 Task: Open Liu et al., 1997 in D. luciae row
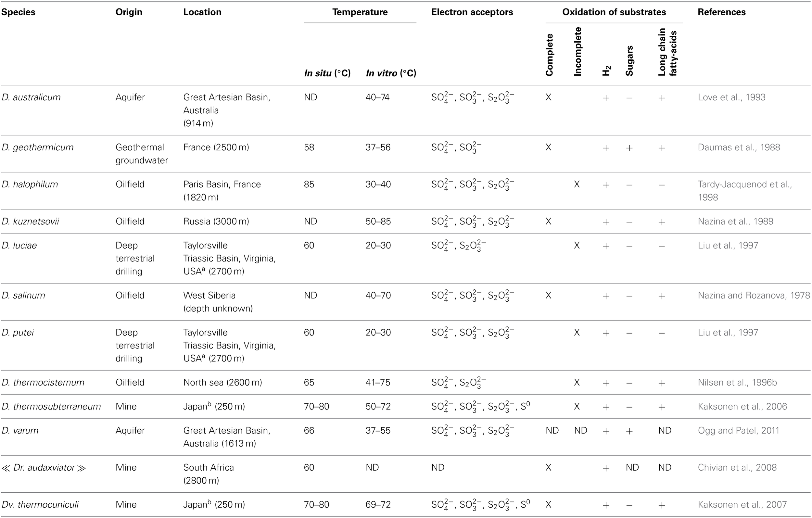(728, 246)
